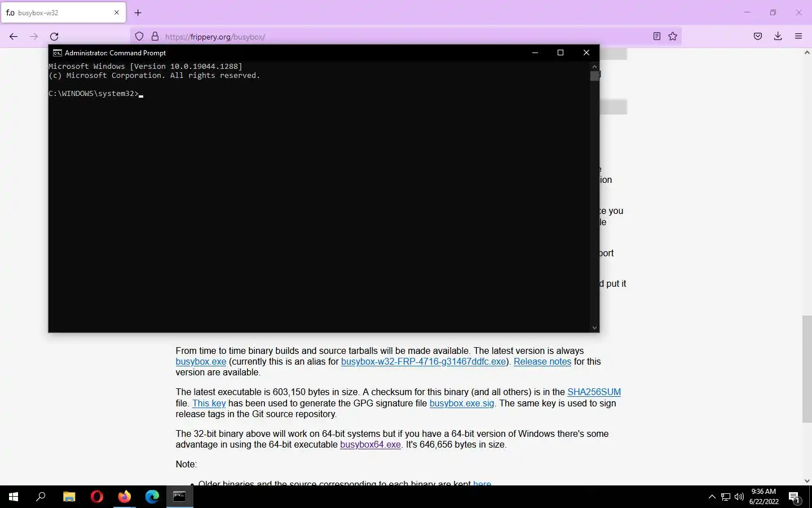Open the busybox-w32-FRP-4716-g31467ddfc.exe link
This screenshot has width=812, height=508.
pyautogui.click(x=423, y=362)
